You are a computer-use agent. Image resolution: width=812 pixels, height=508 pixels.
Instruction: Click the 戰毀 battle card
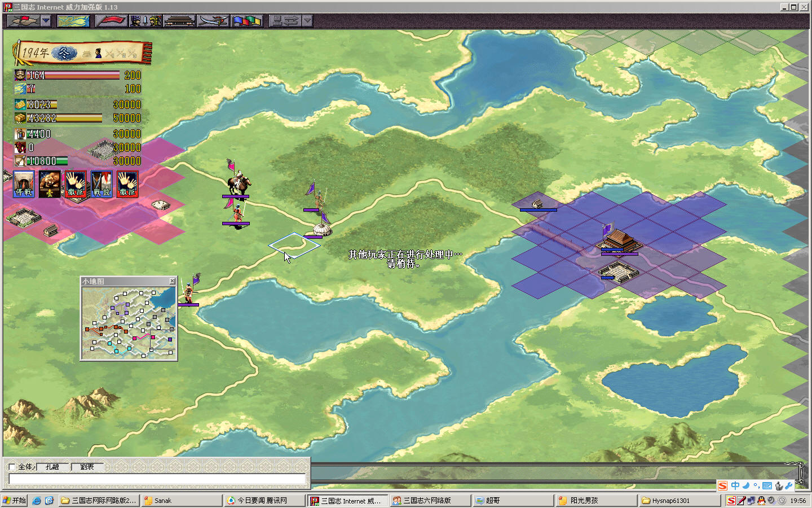pyautogui.click(x=101, y=184)
